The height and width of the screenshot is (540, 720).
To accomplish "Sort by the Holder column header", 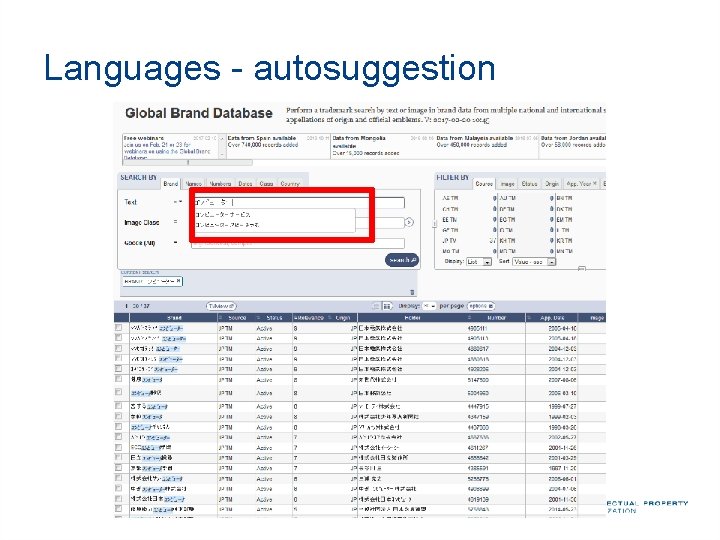I will tap(412, 318).
